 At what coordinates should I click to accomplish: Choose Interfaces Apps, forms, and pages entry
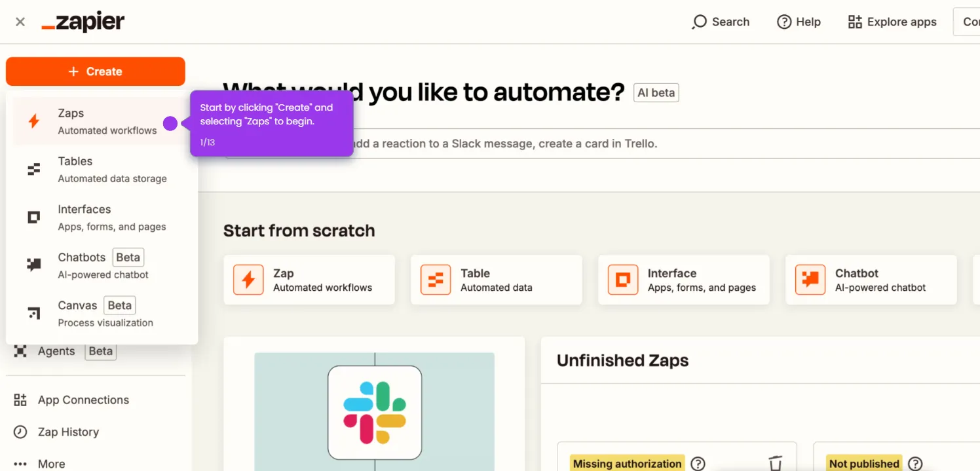click(x=102, y=217)
